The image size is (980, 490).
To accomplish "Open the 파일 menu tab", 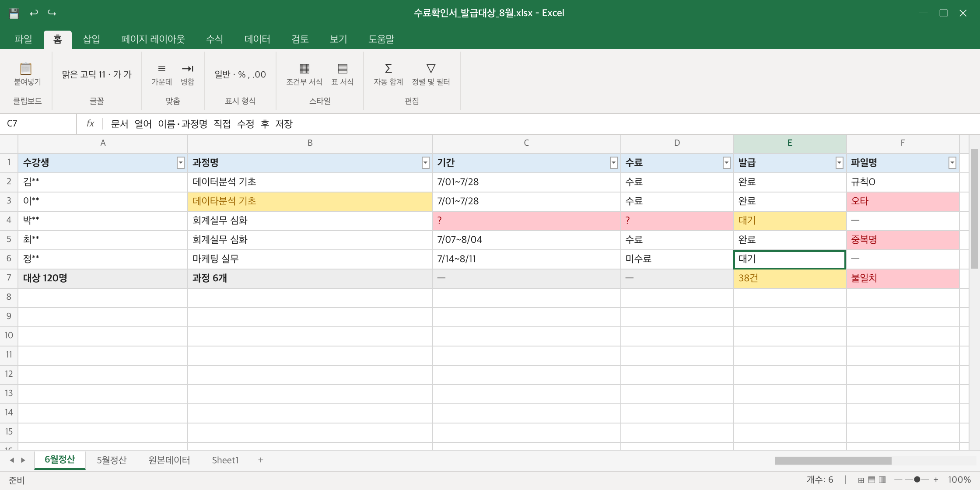I will tap(23, 39).
